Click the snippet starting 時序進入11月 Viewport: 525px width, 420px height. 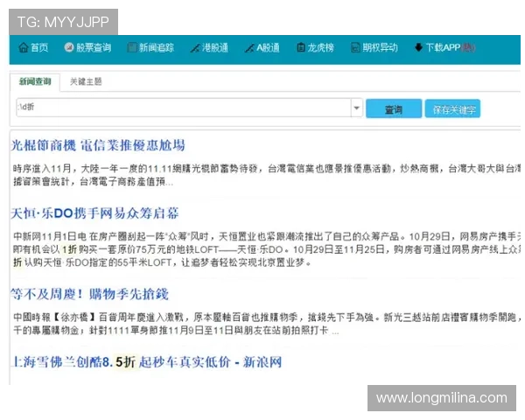click(267, 175)
